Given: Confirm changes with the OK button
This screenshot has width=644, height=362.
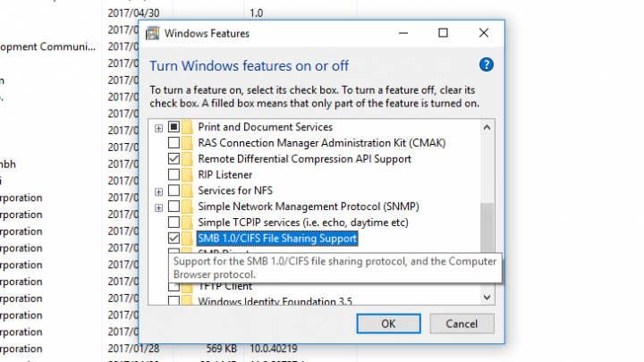Looking at the screenshot, I should point(388,324).
